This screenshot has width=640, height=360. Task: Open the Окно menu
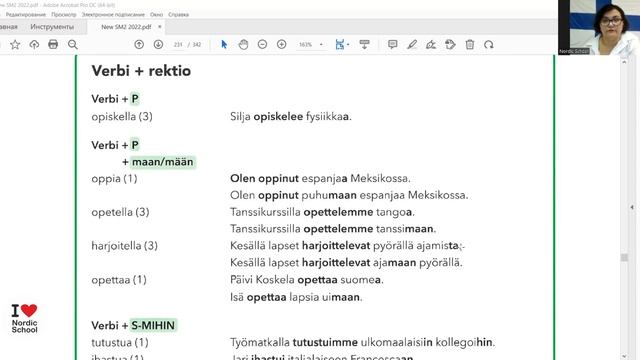(x=156, y=14)
